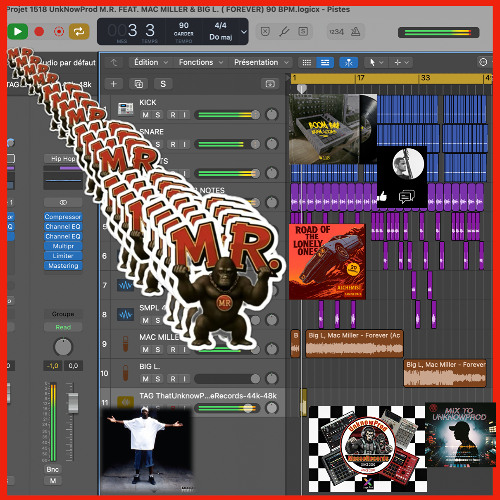The image size is (500, 500).
Task: Click the track header options icon
Action: coord(270,84)
